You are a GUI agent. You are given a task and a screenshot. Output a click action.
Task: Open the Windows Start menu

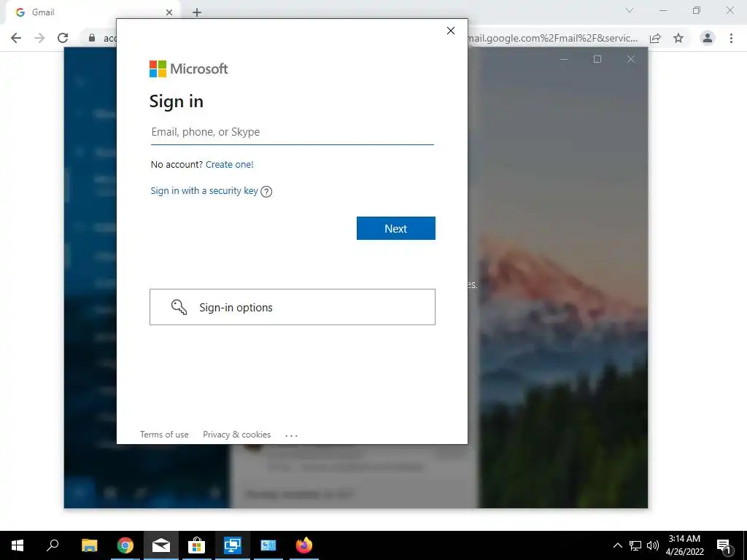[x=18, y=545]
